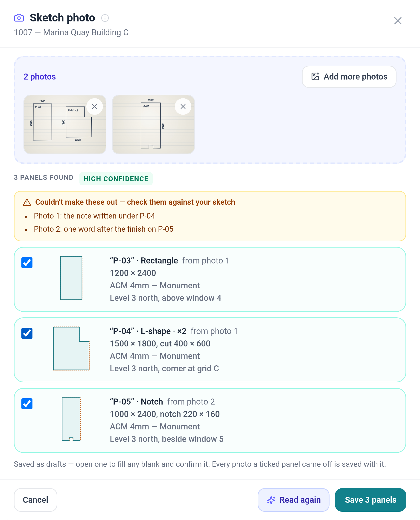
Task: Click the warning triangle icon in alert
Action: coord(27,202)
